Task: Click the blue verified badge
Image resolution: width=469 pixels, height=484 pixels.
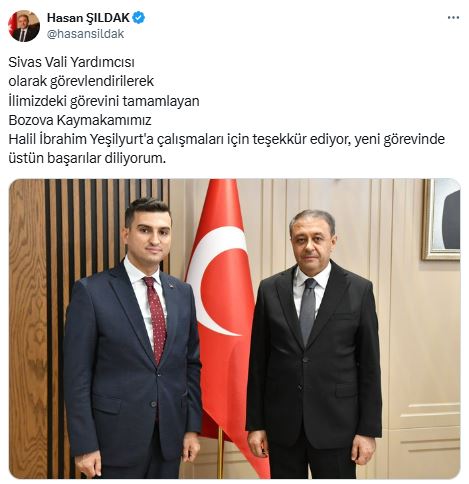Action: [x=139, y=18]
